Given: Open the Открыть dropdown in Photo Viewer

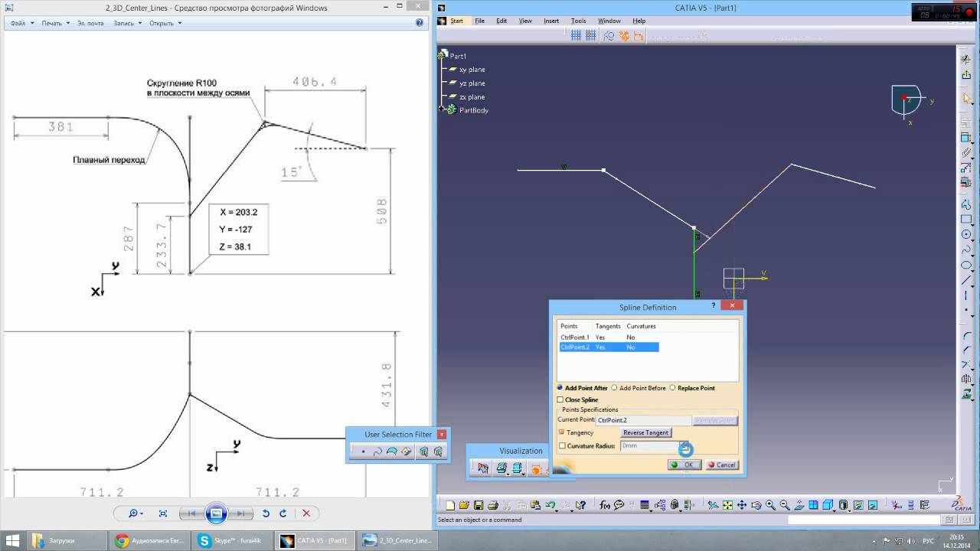Looking at the screenshot, I should 165,23.
